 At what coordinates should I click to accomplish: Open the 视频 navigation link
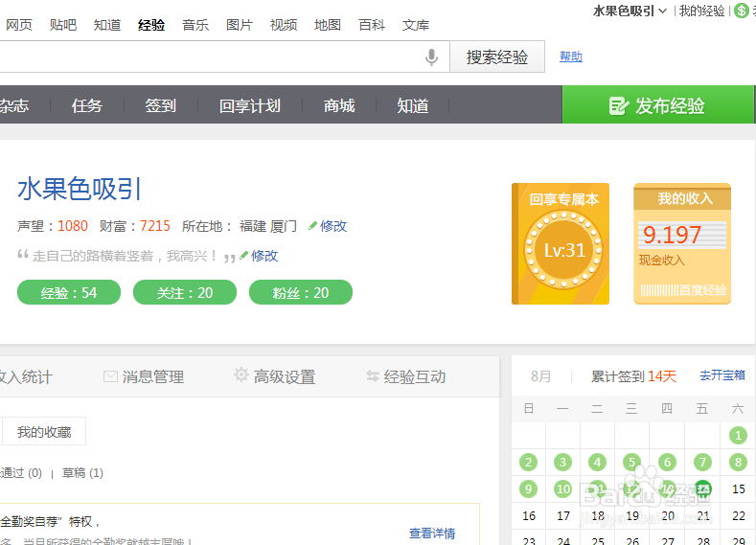tap(284, 25)
